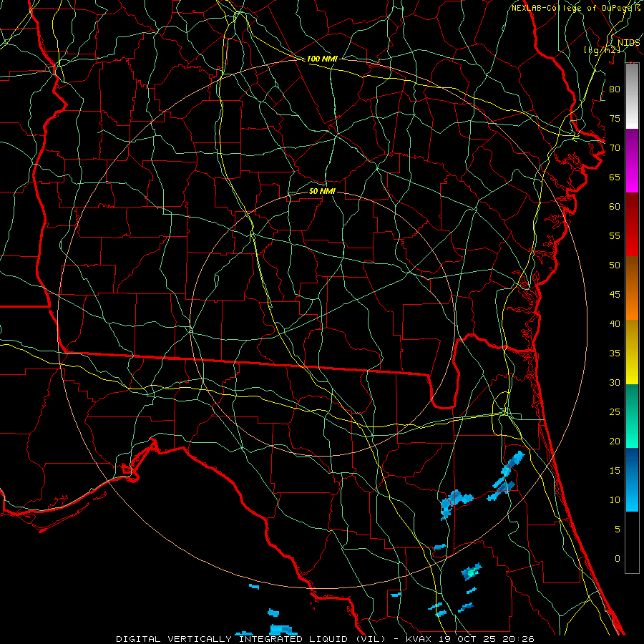Click the 5 value on the scale
This screenshot has height=644, width=644.
[618, 530]
